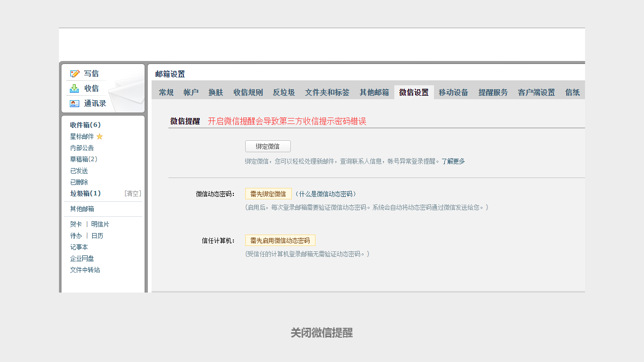Viewport: 644px width, 362px height.
Task: Open the 什么是微信动态密码 link
Action: pos(325,194)
